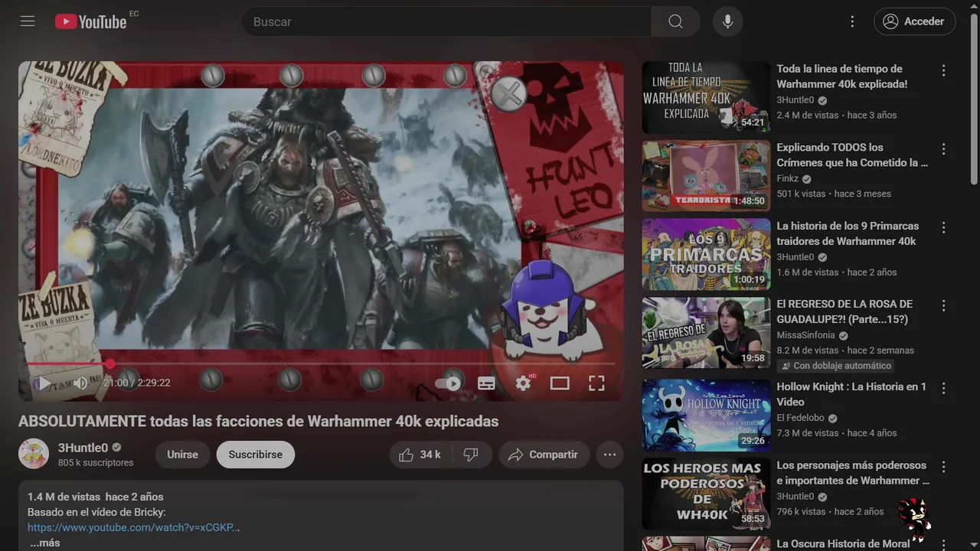Open thumbnail Los Heroes Mas Poderosos WH40K
Viewport: 980px width, 551px height.
click(x=706, y=494)
